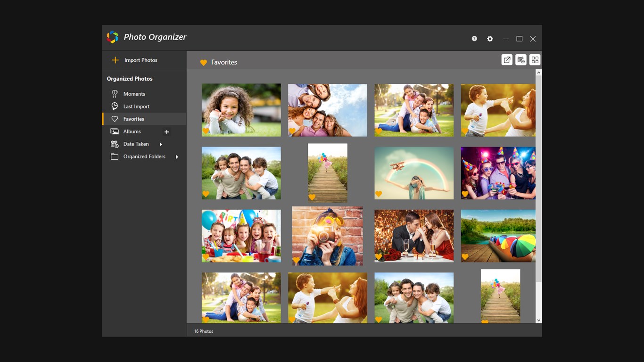Image resolution: width=644 pixels, height=362 pixels.
Task: Toggle the heart on the friends-under-sky photo
Action: pos(292,131)
